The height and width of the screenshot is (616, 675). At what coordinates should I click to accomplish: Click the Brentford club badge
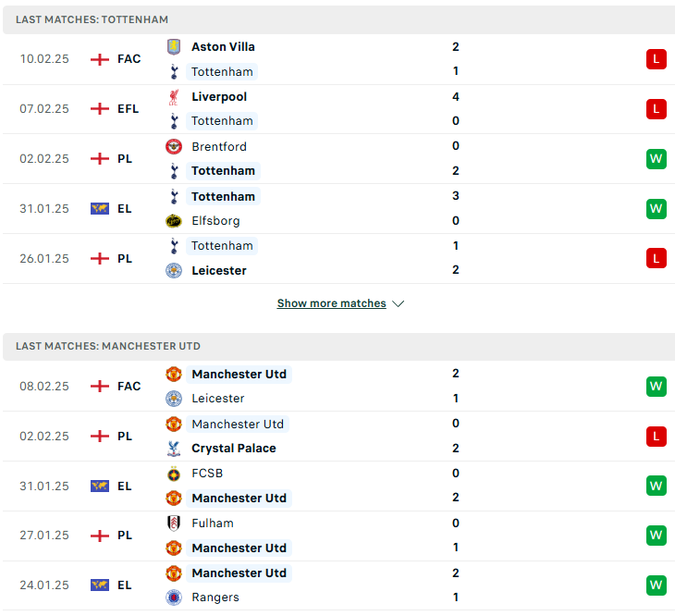pyautogui.click(x=174, y=147)
